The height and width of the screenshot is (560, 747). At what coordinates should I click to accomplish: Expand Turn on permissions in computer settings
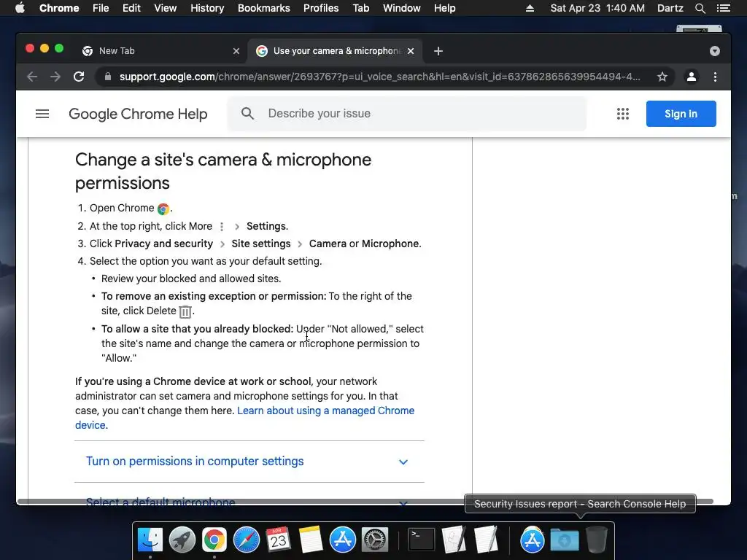pos(194,461)
